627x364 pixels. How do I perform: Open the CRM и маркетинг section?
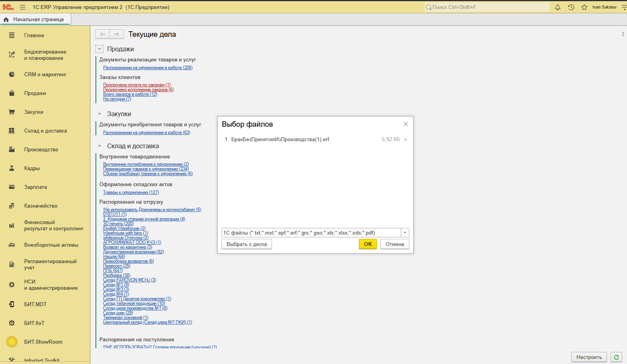coord(45,74)
